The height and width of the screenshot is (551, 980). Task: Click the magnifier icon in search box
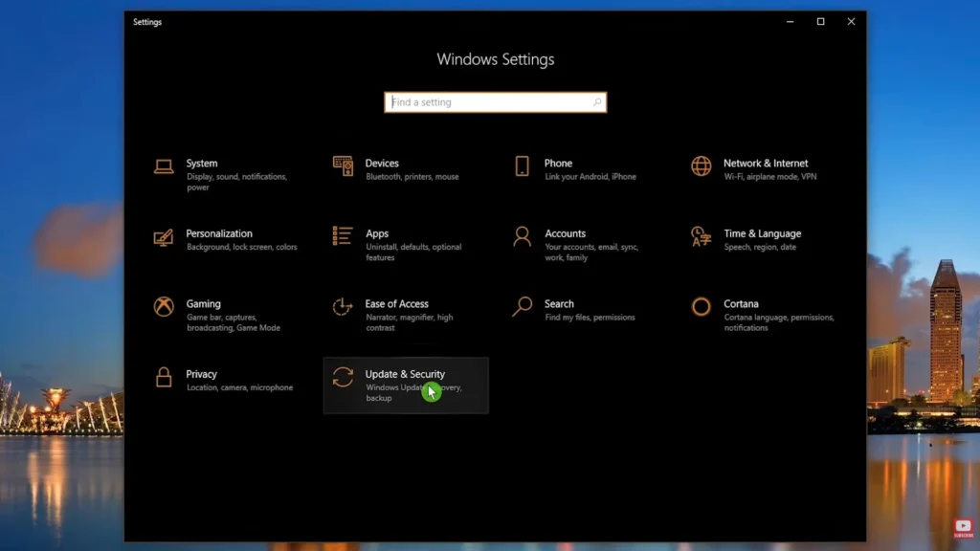[597, 101]
